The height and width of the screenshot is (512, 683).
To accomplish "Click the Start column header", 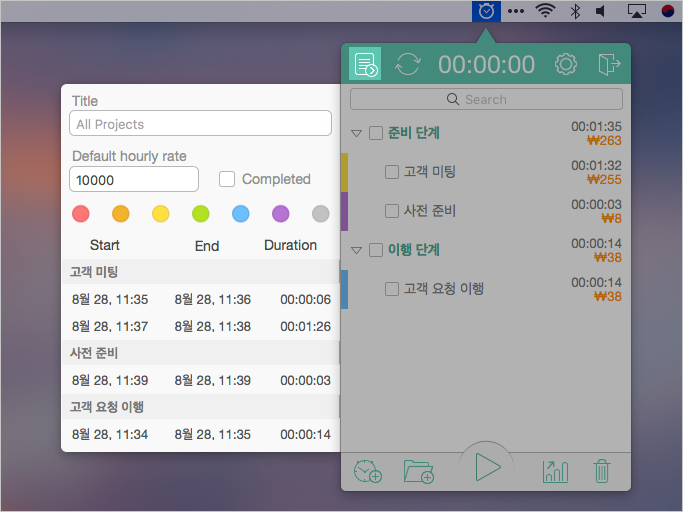I will [x=105, y=245].
